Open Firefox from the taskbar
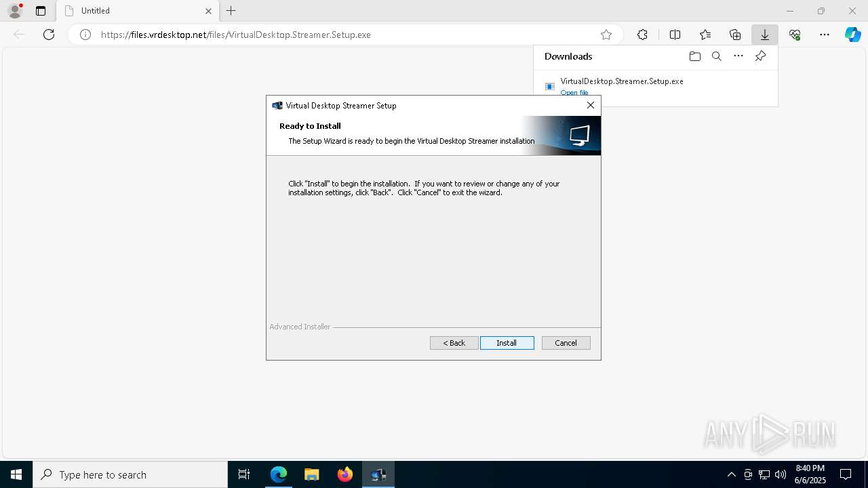The image size is (868, 488). point(344,474)
